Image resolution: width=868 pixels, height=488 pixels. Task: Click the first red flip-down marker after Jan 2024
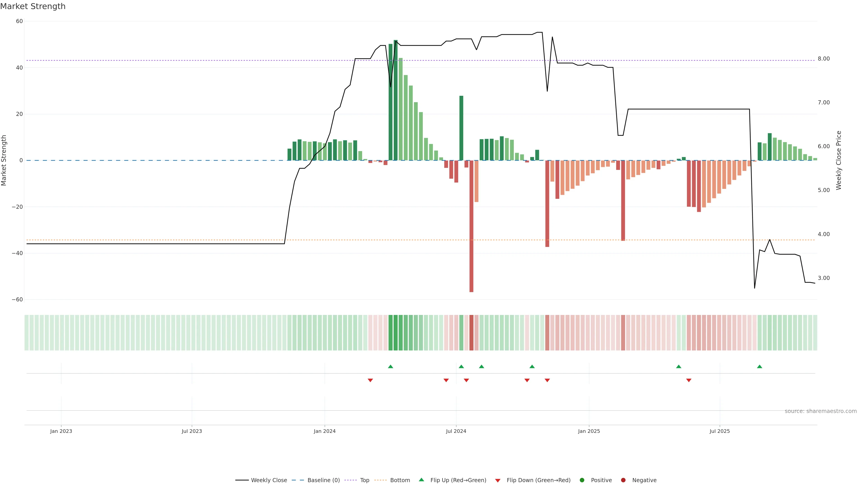tap(370, 380)
